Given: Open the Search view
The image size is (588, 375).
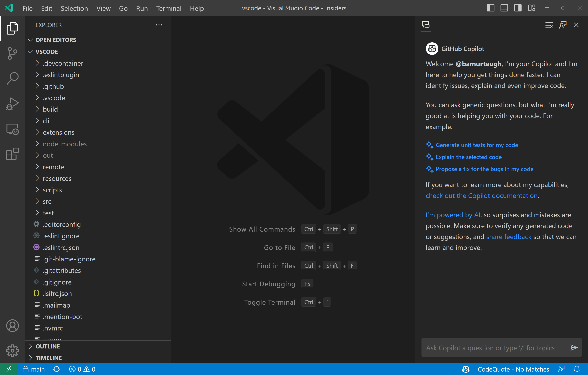Looking at the screenshot, I should click(12, 78).
